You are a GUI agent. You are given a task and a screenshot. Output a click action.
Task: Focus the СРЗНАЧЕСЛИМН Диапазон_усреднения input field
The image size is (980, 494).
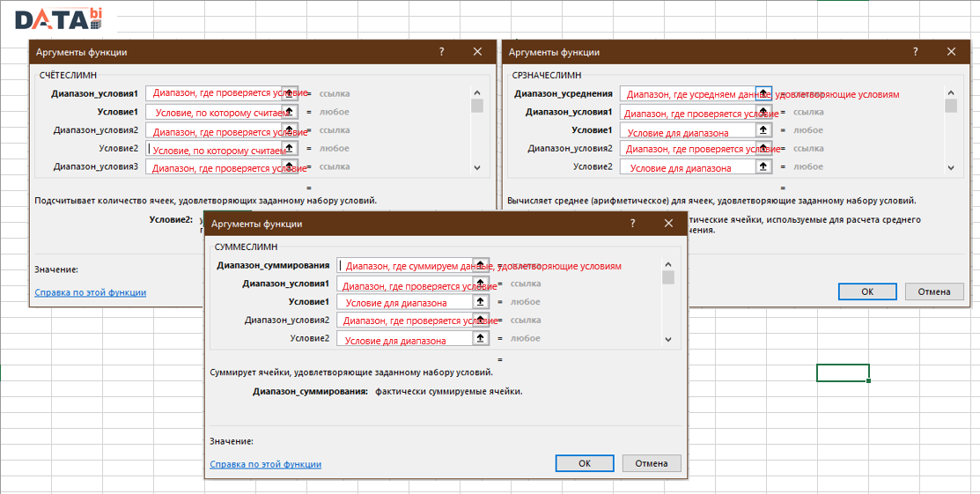688,94
